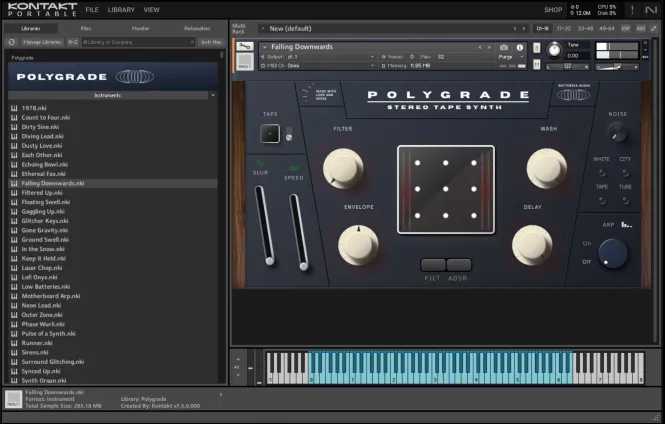The image size is (665, 424).
Task: Select rack page 01-16
Action: coord(542,28)
